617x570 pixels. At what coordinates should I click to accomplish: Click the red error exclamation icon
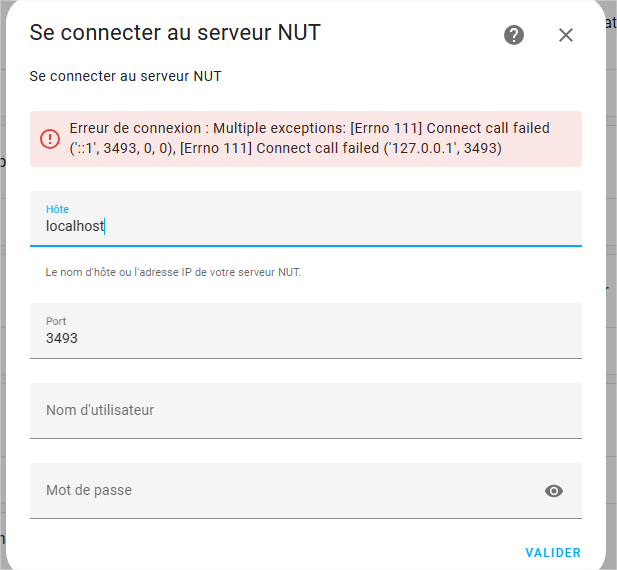[50, 139]
